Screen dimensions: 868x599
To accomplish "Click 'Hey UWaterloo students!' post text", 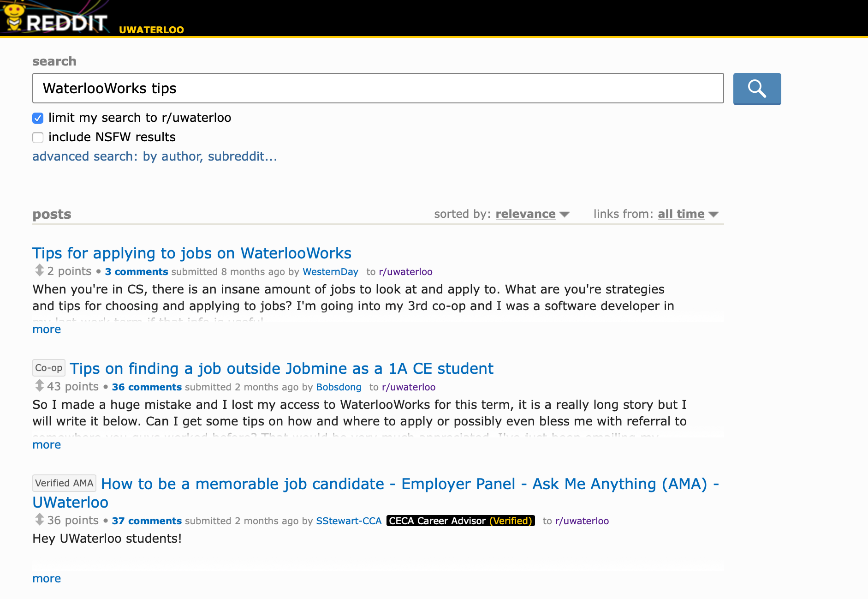I will point(107,539).
